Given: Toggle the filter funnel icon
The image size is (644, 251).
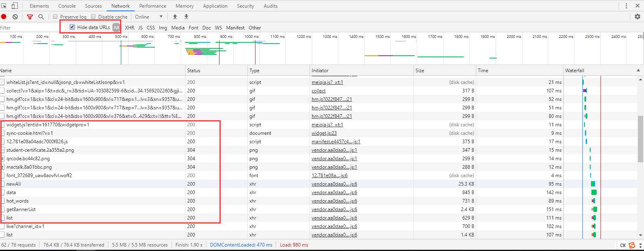Looking at the screenshot, I should pyautogui.click(x=30, y=17).
